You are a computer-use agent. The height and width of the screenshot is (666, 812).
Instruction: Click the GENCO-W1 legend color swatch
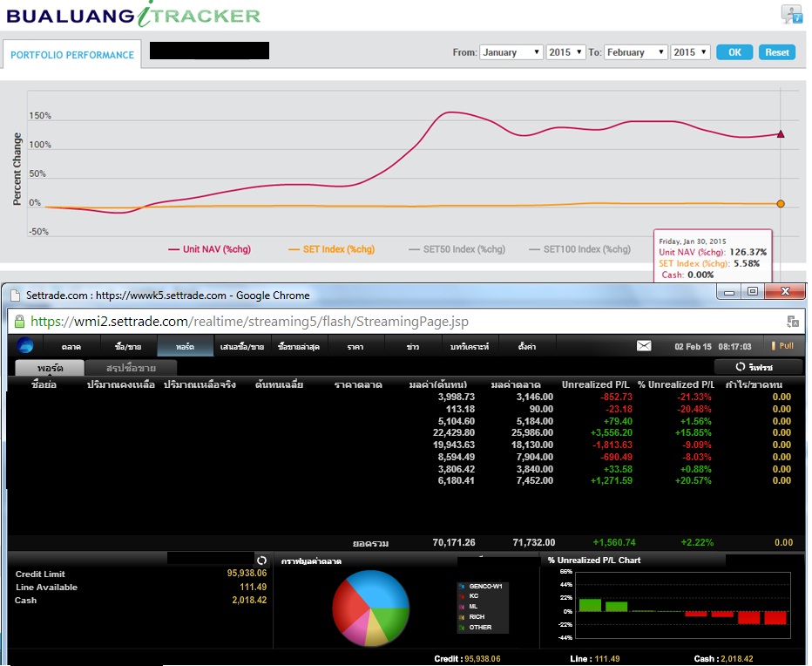tap(462, 586)
